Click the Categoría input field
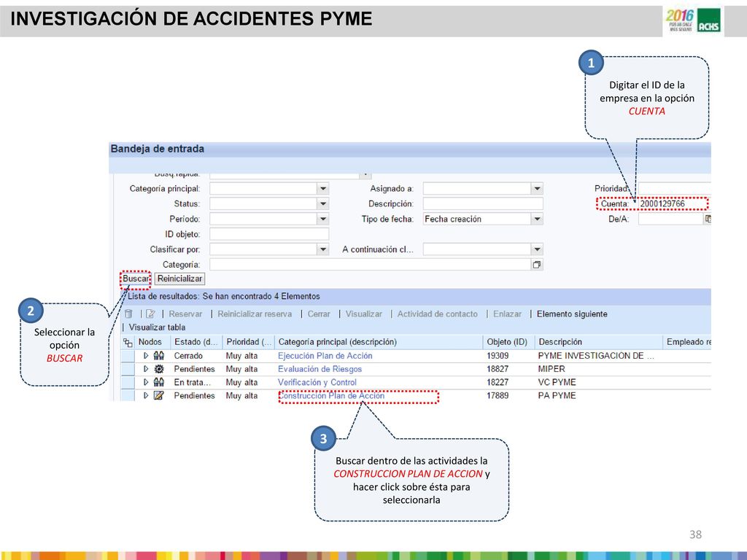This screenshot has width=747, height=560. [x=370, y=265]
